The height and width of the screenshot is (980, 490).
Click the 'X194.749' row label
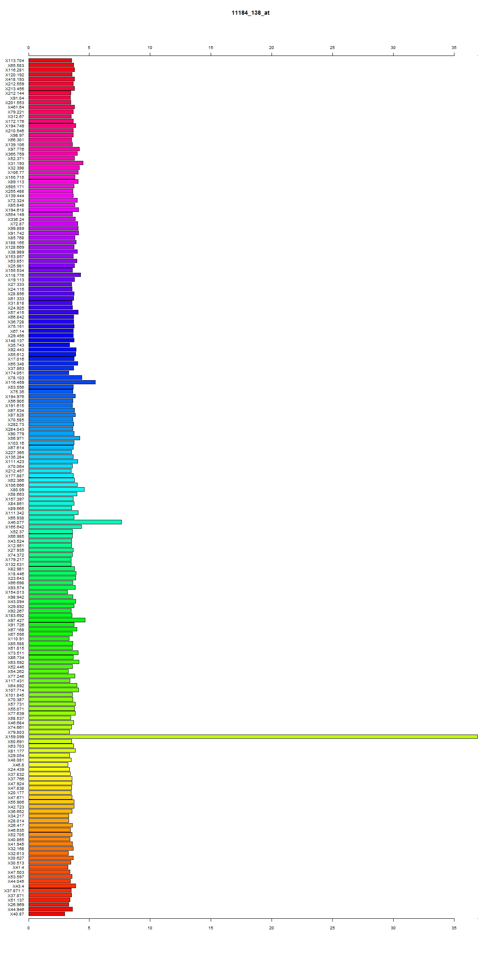click(15, 126)
